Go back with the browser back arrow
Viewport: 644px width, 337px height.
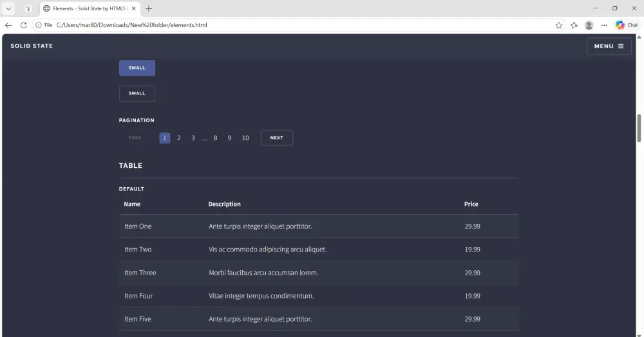[8, 25]
